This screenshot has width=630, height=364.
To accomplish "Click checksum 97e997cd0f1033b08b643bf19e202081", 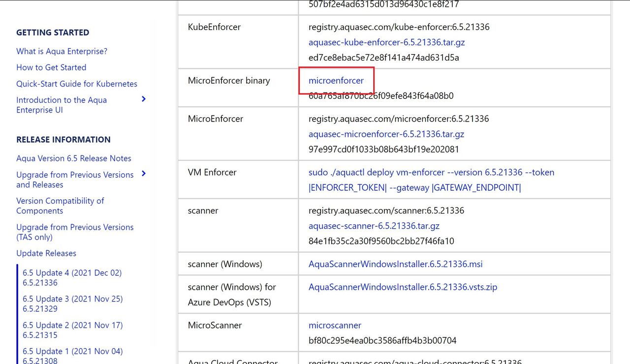I will pos(384,149).
